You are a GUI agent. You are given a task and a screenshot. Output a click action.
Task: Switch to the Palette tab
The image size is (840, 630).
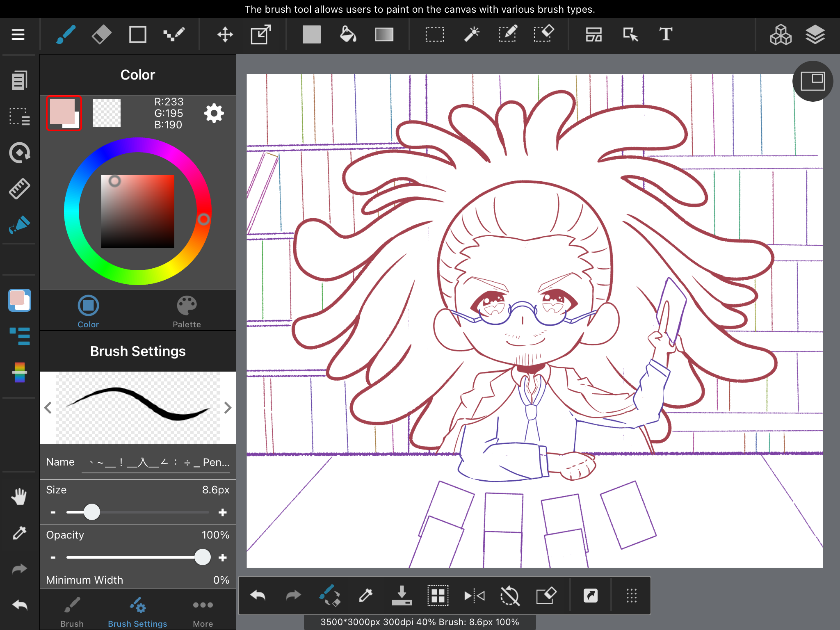click(x=187, y=312)
